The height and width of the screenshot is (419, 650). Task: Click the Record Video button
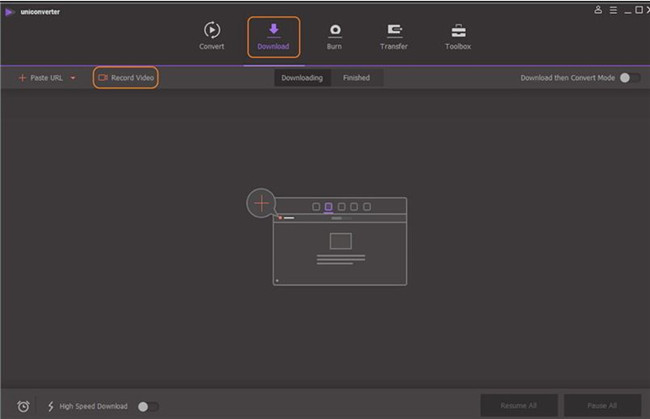(126, 77)
